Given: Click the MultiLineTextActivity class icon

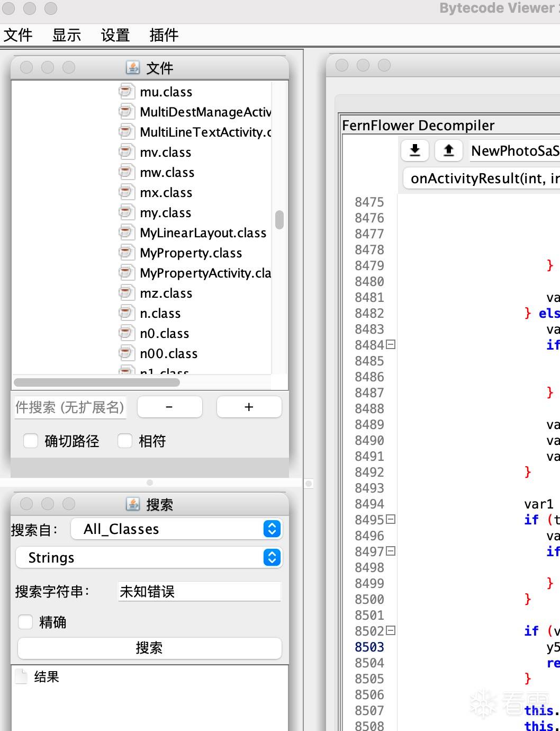Looking at the screenshot, I should click(126, 132).
